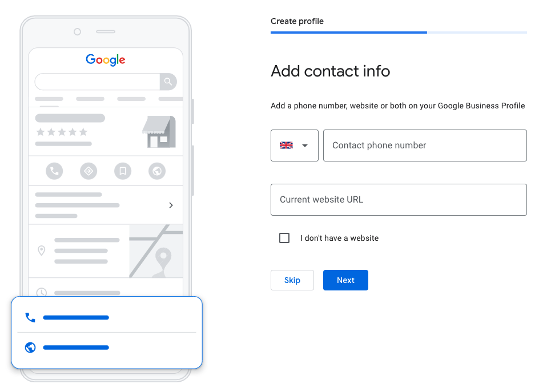Click the Current website URL field
The width and height of the screenshot is (551, 392).
click(x=399, y=200)
